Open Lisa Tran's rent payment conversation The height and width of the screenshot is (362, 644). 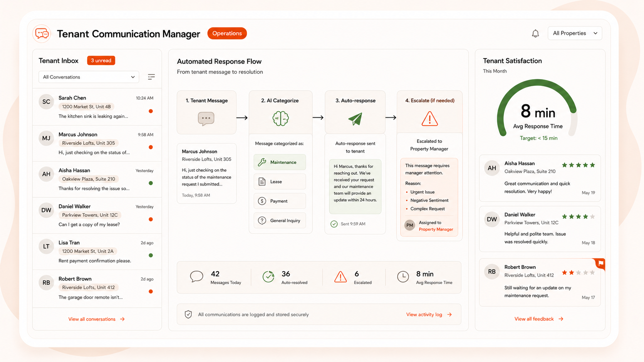97,252
